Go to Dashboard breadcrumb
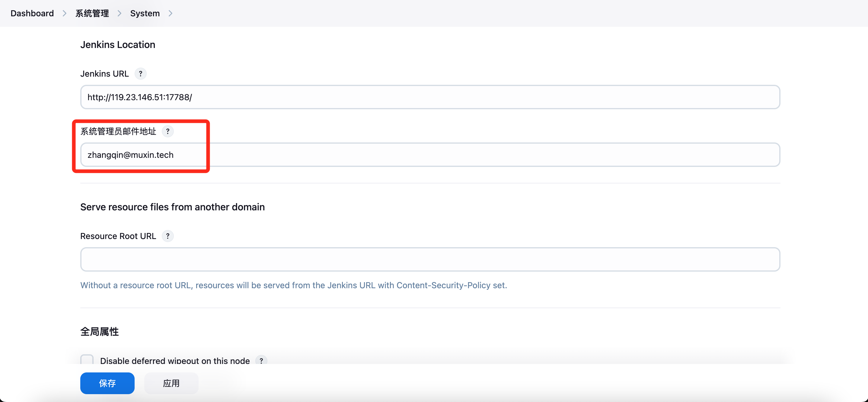 [32, 13]
